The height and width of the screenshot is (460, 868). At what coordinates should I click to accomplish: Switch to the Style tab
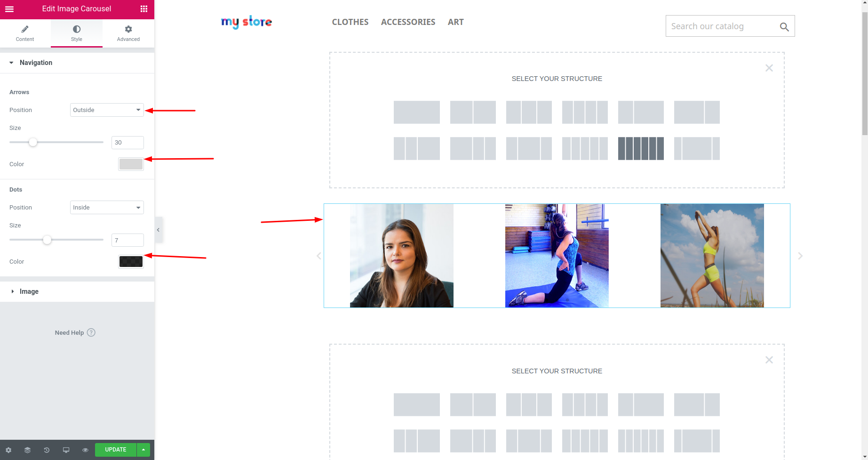coord(77,33)
